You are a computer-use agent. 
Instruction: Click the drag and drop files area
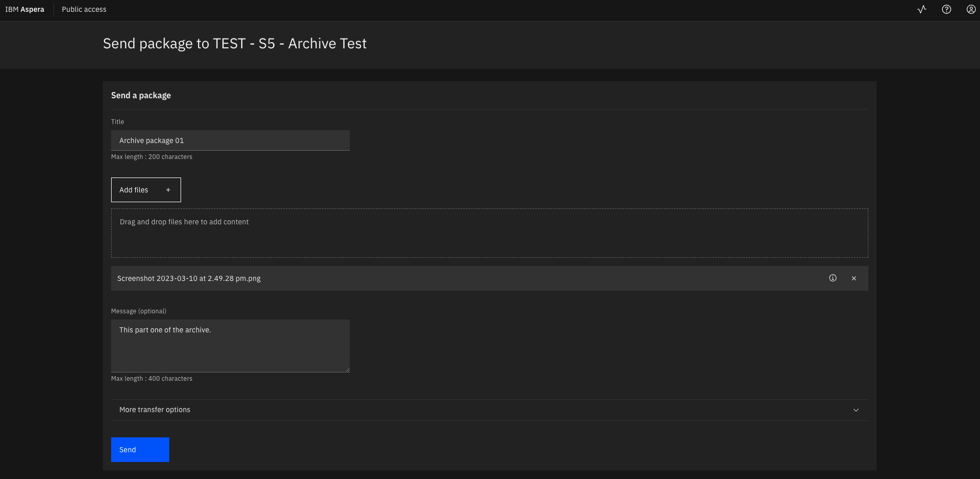[490, 233]
